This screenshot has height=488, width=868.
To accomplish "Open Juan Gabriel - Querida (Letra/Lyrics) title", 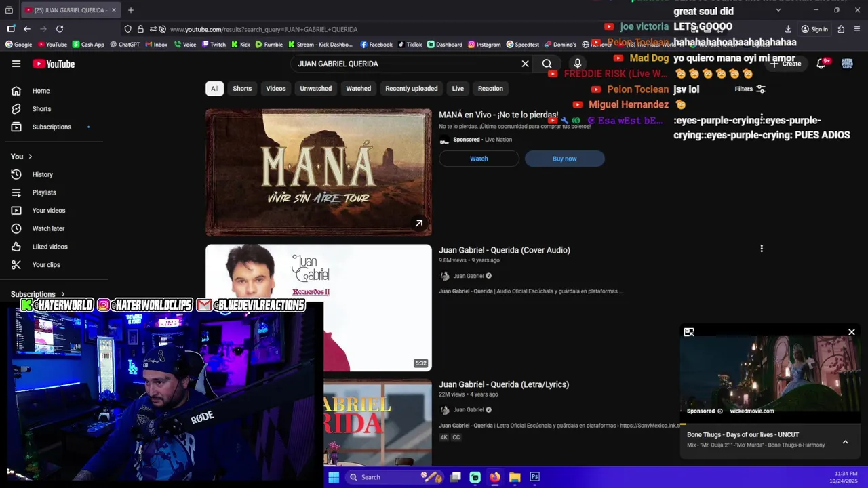I will pyautogui.click(x=504, y=384).
